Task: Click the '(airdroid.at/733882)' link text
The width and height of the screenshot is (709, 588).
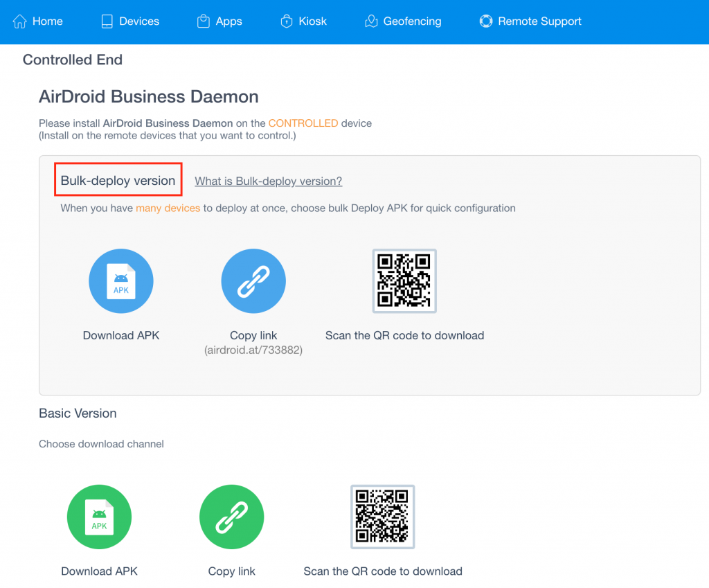Action: tap(253, 350)
